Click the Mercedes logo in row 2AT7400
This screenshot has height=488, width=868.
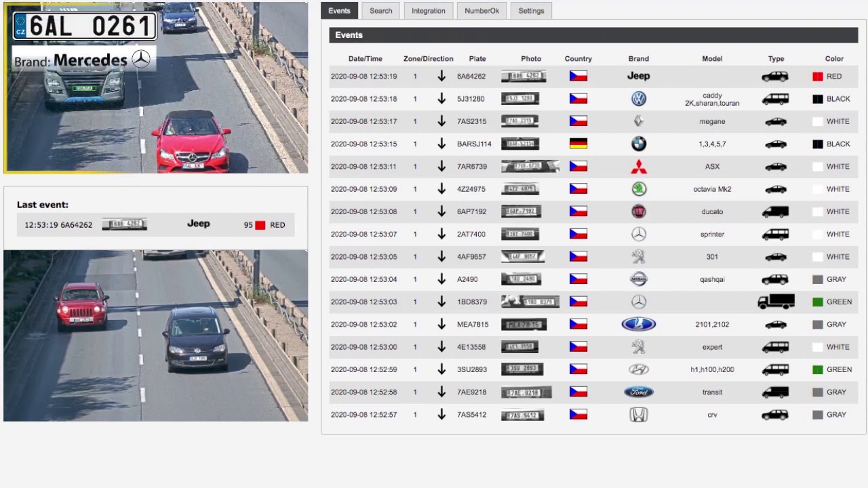coord(639,234)
